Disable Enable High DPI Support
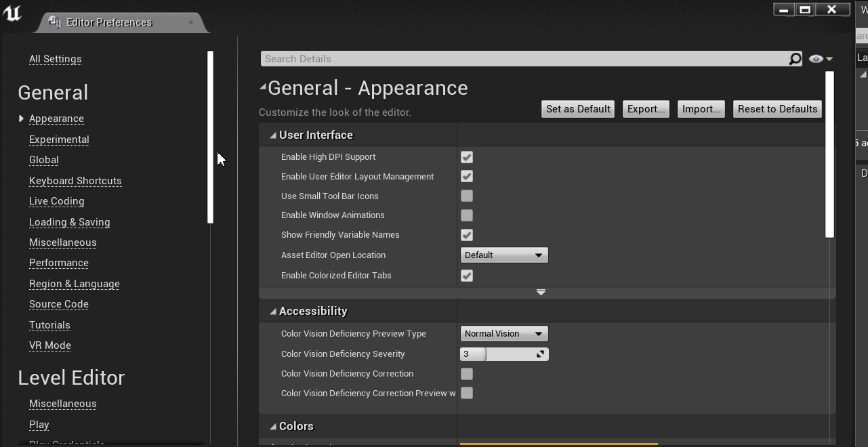 466,156
